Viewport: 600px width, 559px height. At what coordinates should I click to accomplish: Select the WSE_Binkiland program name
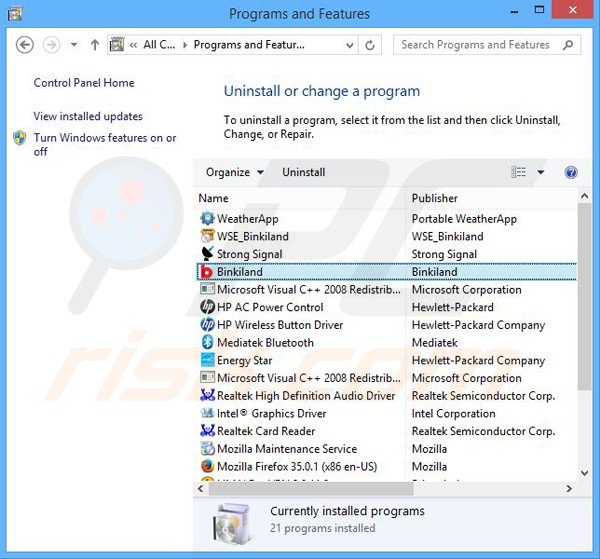(253, 236)
